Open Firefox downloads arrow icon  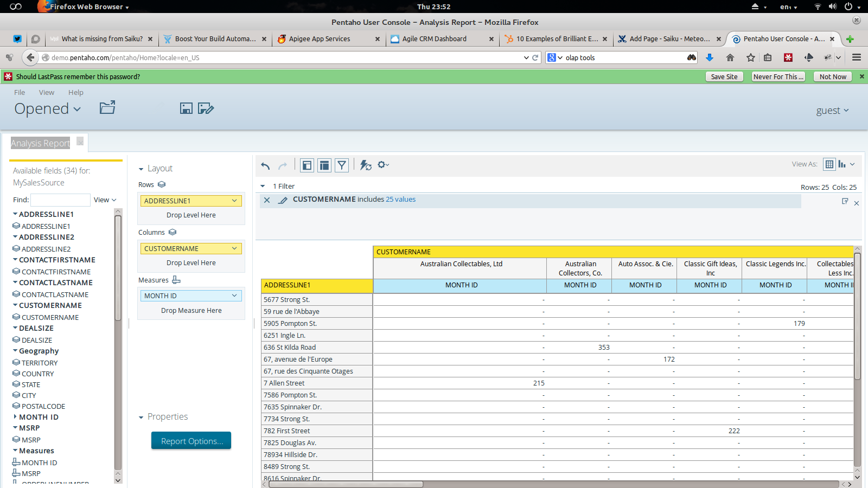[x=709, y=57]
